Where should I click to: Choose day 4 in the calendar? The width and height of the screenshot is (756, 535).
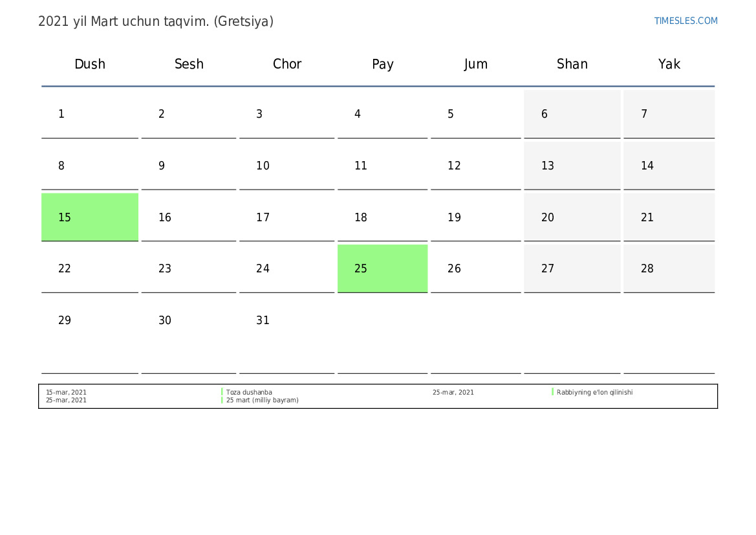(x=382, y=115)
